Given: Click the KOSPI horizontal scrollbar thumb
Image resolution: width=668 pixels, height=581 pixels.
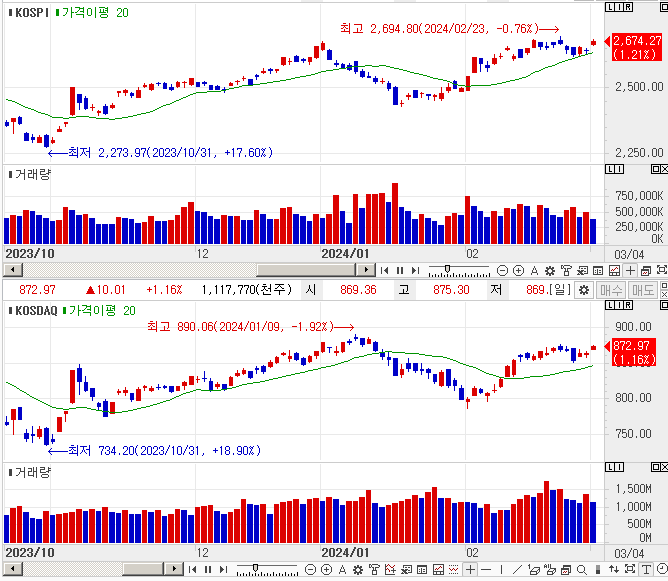Looking at the screenshot, I should pyautogui.click(x=306, y=270).
